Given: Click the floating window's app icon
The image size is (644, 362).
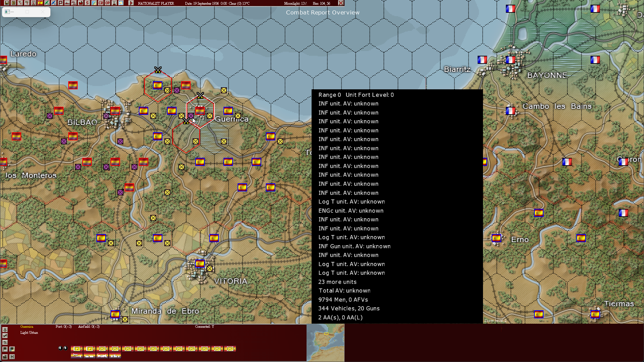Looking at the screenshot, I should pos(7,12).
